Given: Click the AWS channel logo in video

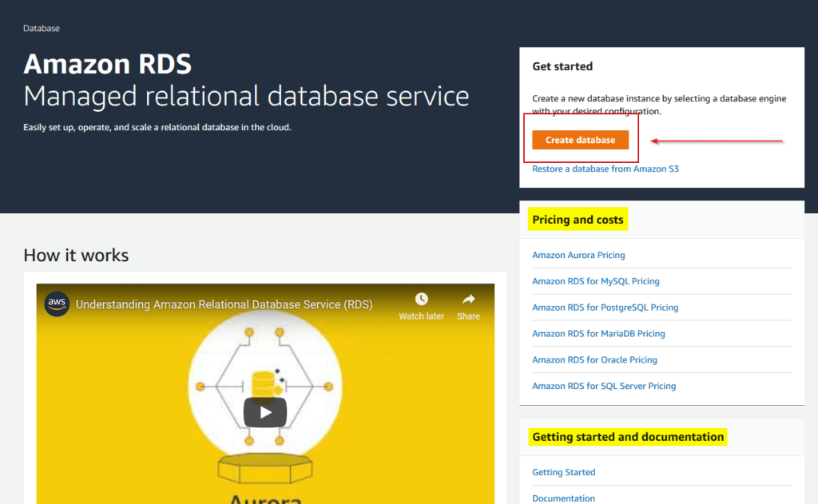Looking at the screenshot, I should click(57, 304).
